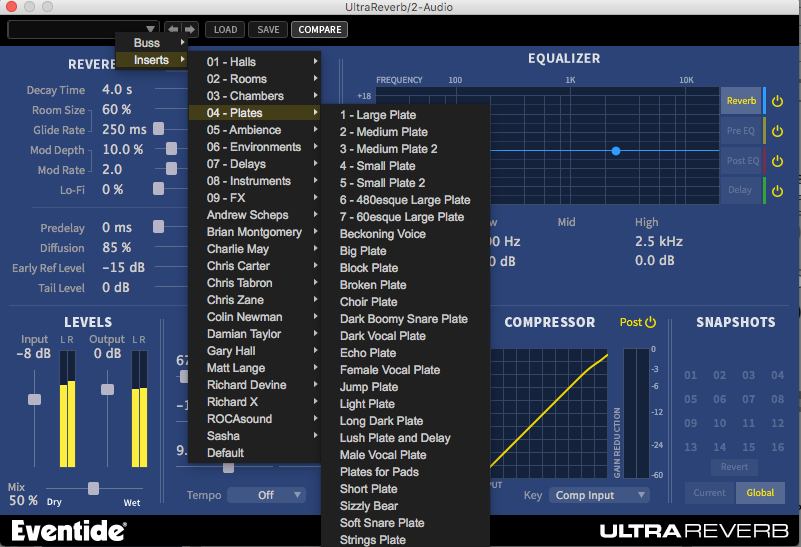The width and height of the screenshot is (801, 547).
Task: Open the 06 - Environments submenu
Action: click(254, 147)
